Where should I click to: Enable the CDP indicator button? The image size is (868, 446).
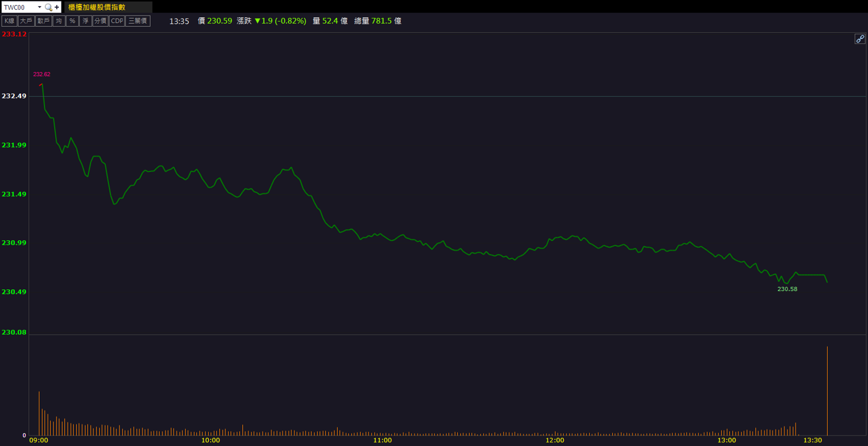pyautogui.click(x=117, y=21)
